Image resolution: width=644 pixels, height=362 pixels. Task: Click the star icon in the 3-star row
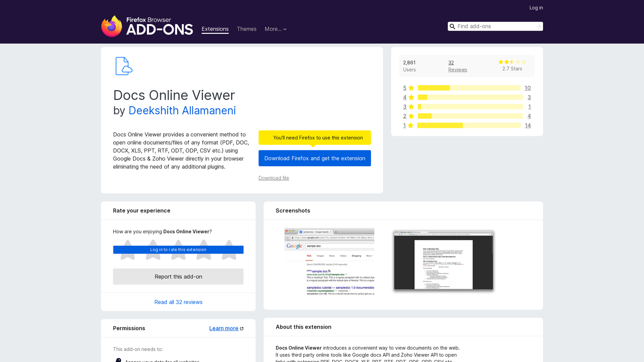[411, 107]
